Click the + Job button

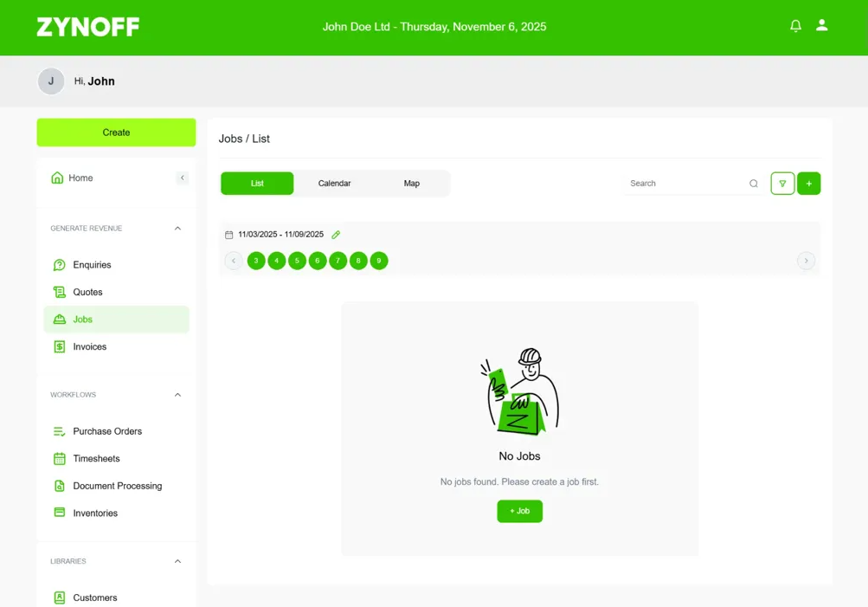(519, 511)
